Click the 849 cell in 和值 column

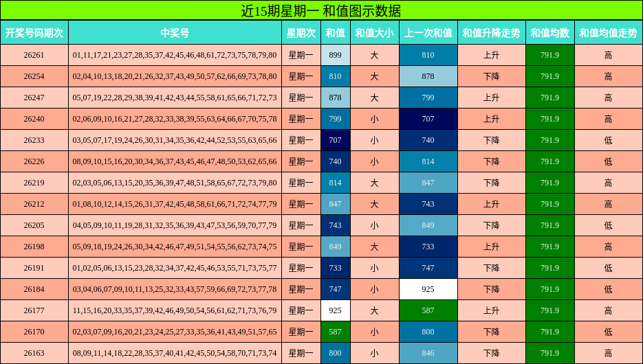point(336,247)
